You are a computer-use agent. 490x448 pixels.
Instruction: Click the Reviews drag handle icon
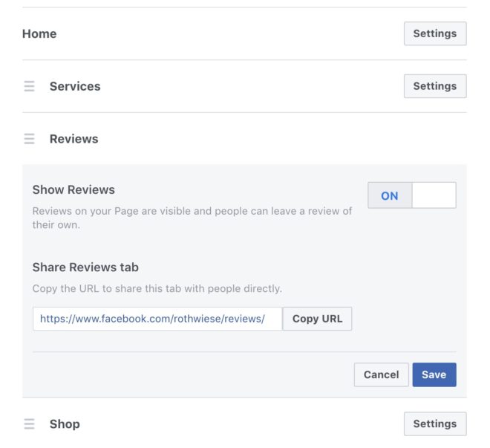(30, 139)
